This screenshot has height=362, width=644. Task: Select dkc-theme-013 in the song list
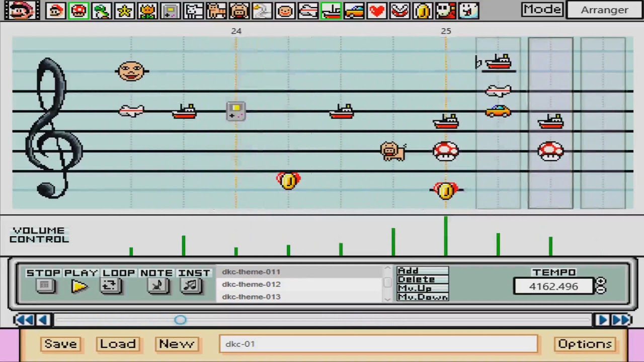pos(300,297)
